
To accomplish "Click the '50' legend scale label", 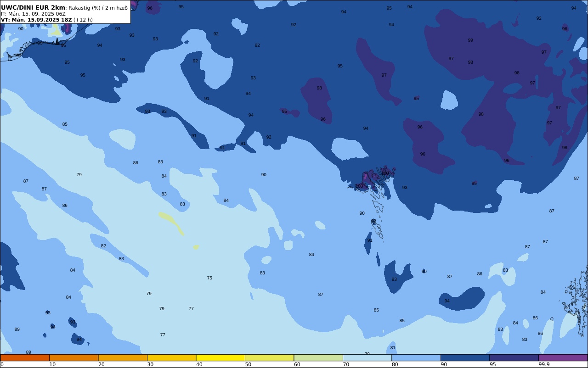I will pyautogui.click(x=248, y=364).
